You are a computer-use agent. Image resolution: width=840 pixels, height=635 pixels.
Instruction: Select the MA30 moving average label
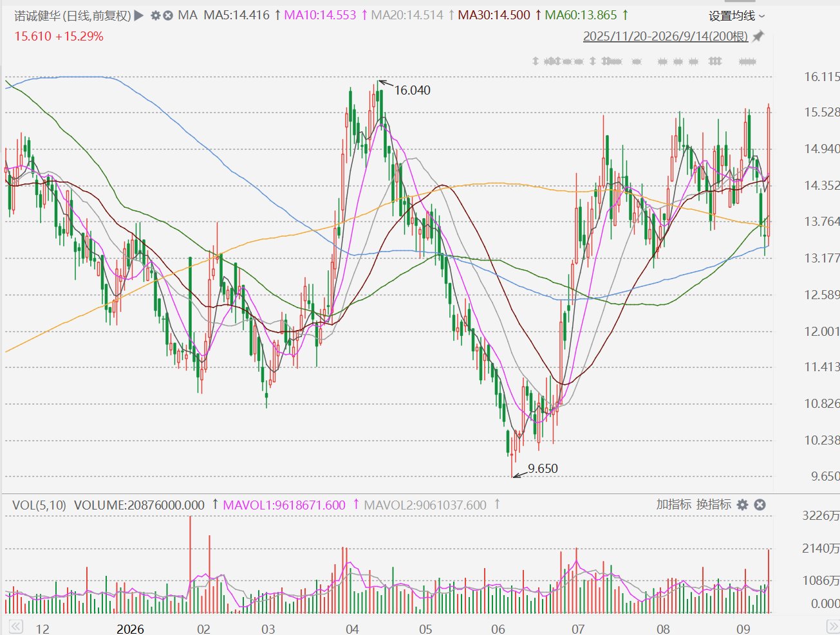point(494,15)
